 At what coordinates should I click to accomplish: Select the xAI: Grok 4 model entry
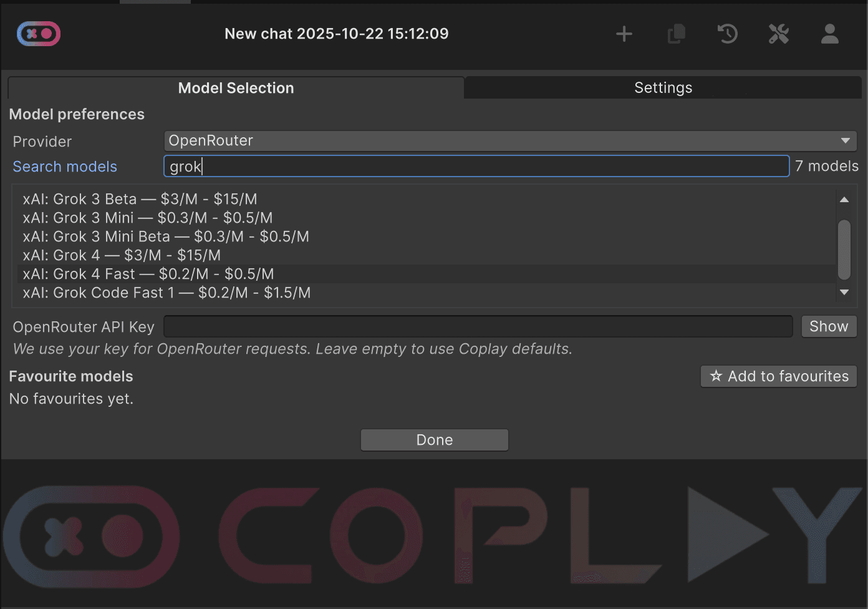click(x=121, y=255)
